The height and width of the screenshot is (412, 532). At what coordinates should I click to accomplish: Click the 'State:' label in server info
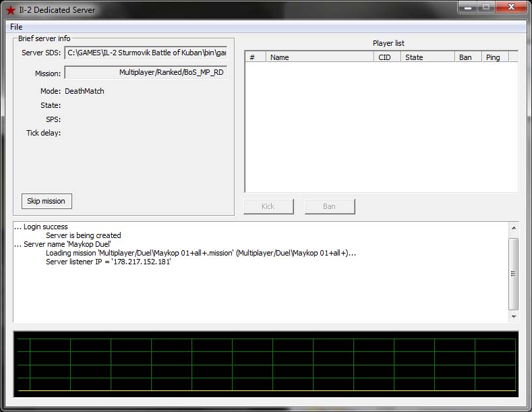[x=51, y=106]
